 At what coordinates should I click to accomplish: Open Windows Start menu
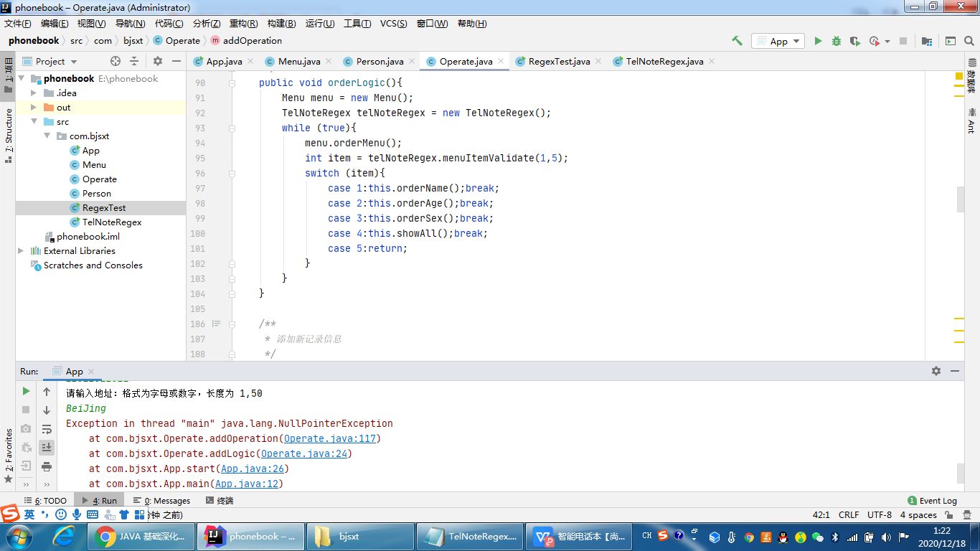pos(19,536)
